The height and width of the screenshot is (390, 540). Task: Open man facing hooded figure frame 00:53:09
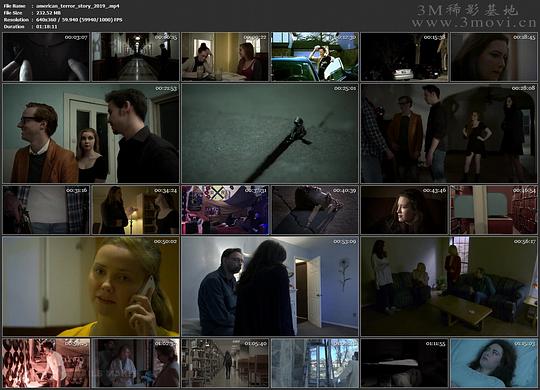tap(270, 286)
